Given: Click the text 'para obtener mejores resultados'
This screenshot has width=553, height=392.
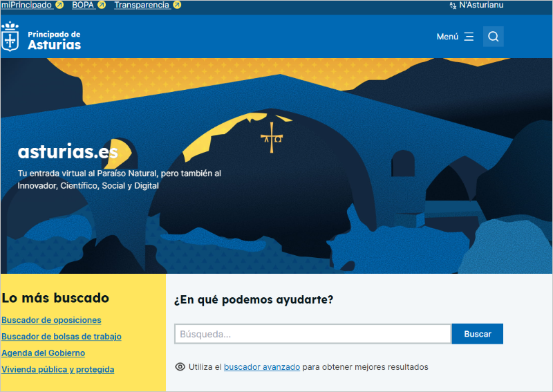Looking at the screenshot, I should coord(365,367).
